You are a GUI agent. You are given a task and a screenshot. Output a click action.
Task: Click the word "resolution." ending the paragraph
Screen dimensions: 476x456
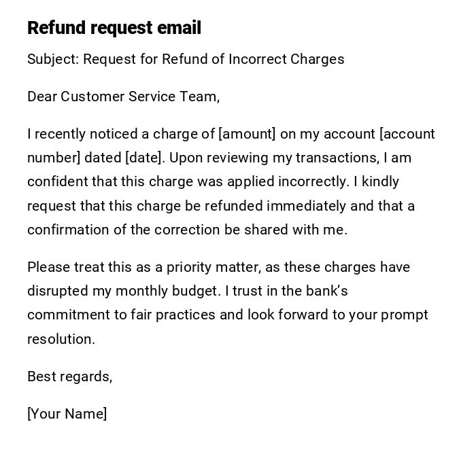[x=61, y=339]
